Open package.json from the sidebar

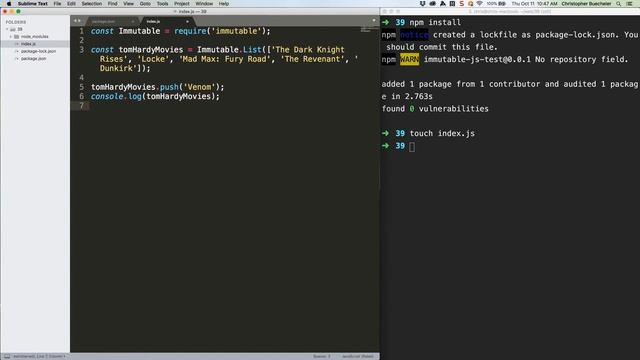click(x=33, y=58)
